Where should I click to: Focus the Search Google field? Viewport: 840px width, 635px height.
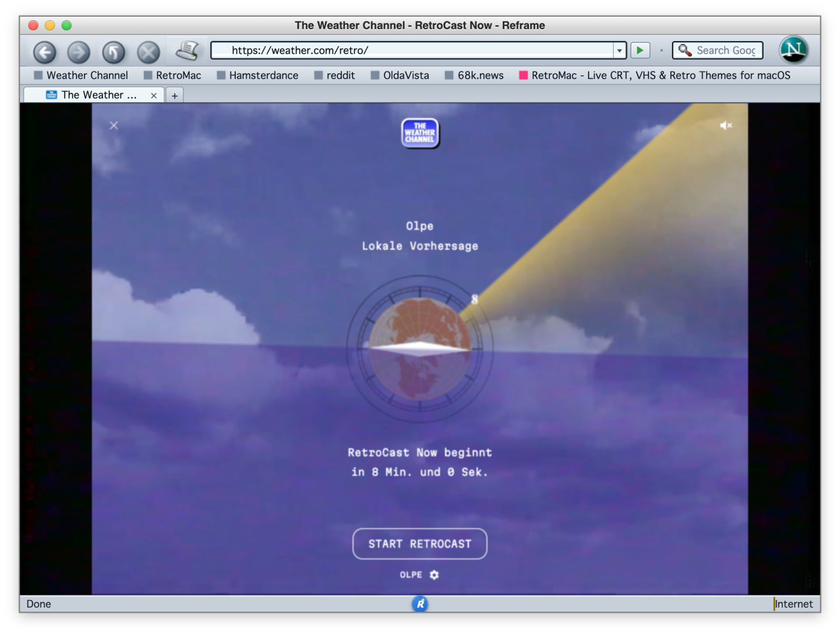[x=717, y=50]
